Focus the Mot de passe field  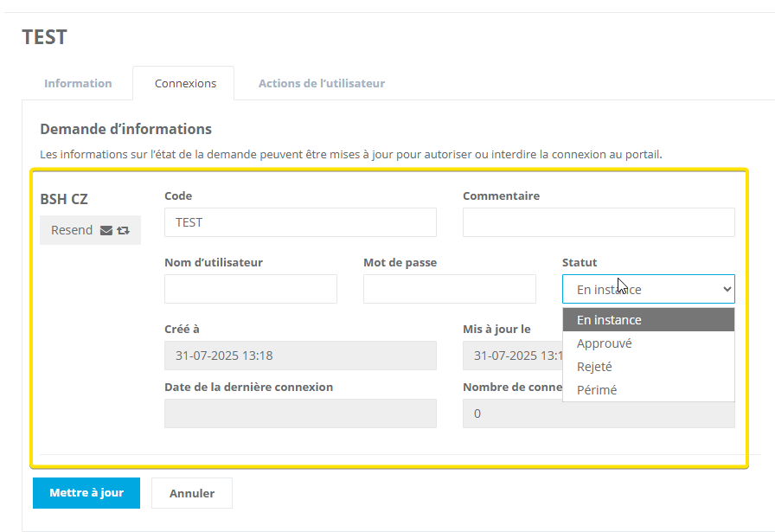click(449, 289)
